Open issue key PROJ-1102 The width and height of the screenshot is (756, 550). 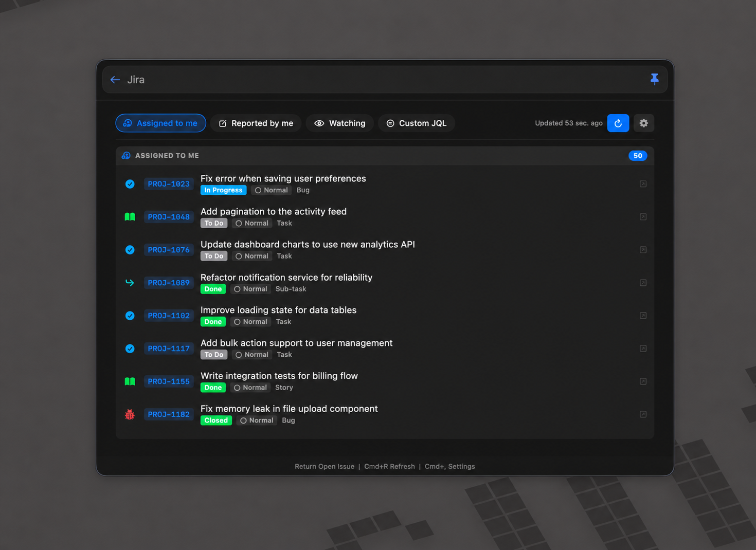pyautogui.click(x=169, y=316)
